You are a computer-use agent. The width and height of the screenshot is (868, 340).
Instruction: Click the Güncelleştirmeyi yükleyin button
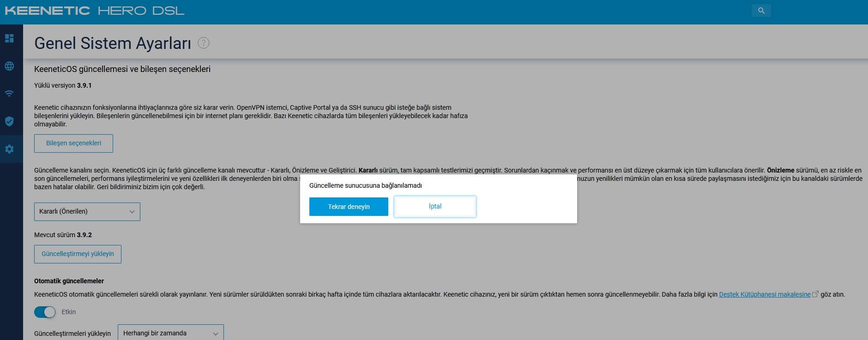[x=78, y=254]
